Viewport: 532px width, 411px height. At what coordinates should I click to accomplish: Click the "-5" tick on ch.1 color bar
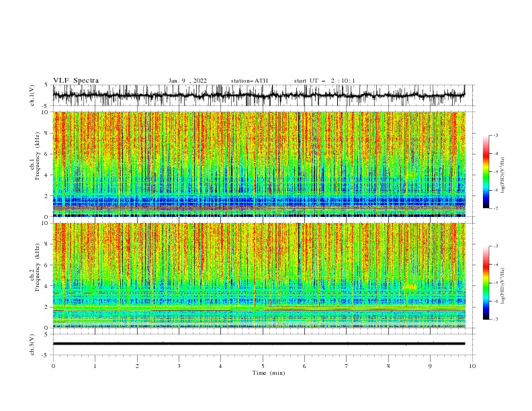(x=495, y=172)
